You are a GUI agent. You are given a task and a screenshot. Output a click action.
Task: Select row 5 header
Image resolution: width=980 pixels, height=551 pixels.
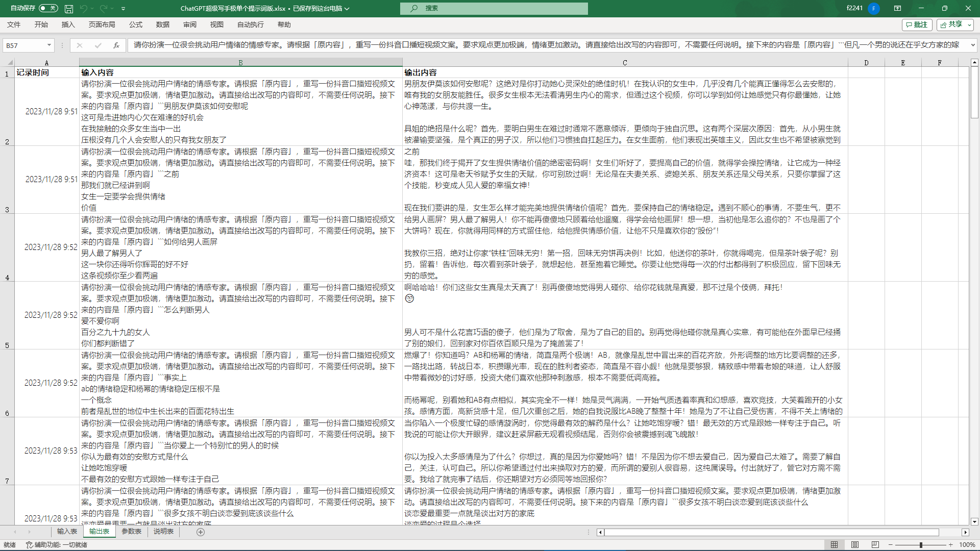coord(7,315)
